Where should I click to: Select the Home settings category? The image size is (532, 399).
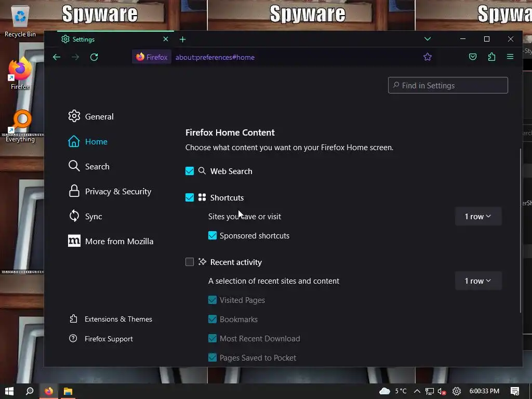click(88, 141)
